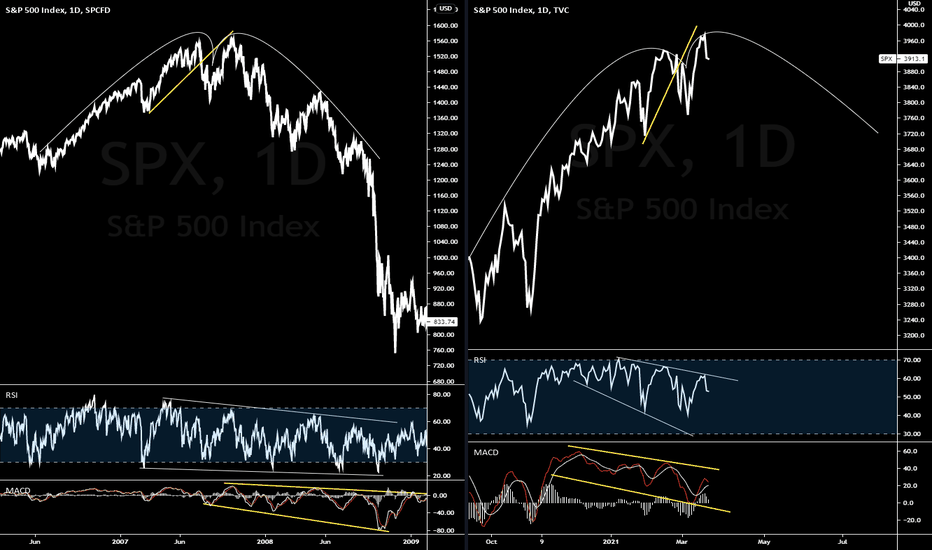This screenshot has height=550, width=932.
Task: Click the 2007 date label on time axis
Action: (120, 542)
